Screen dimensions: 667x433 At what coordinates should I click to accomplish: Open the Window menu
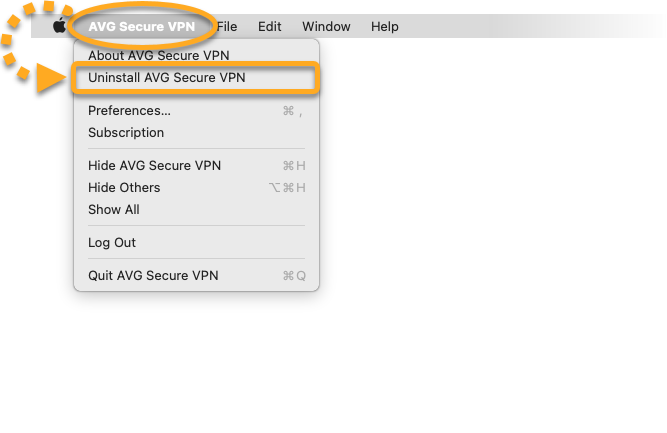pyautogui.click(x=326, y=26)
